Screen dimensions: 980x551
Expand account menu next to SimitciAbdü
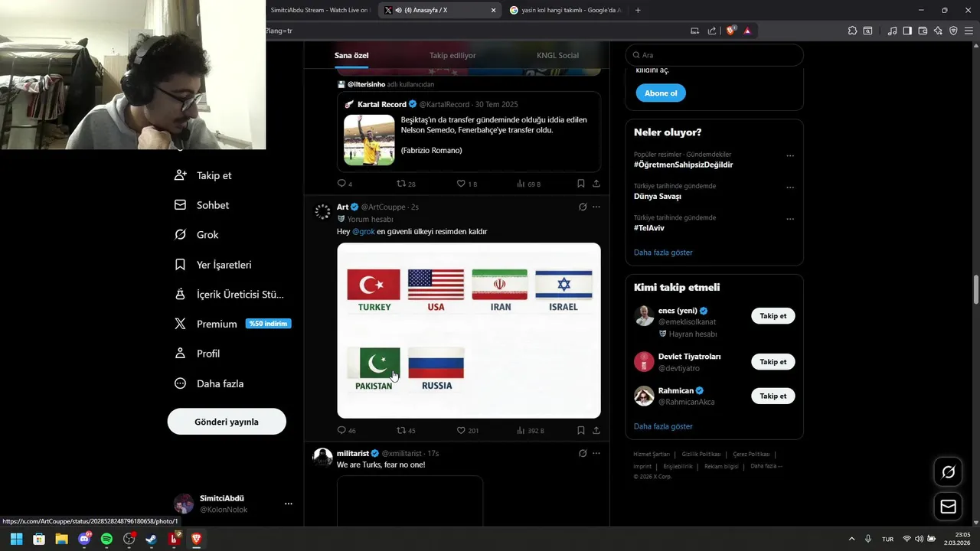tap(289, 504)
